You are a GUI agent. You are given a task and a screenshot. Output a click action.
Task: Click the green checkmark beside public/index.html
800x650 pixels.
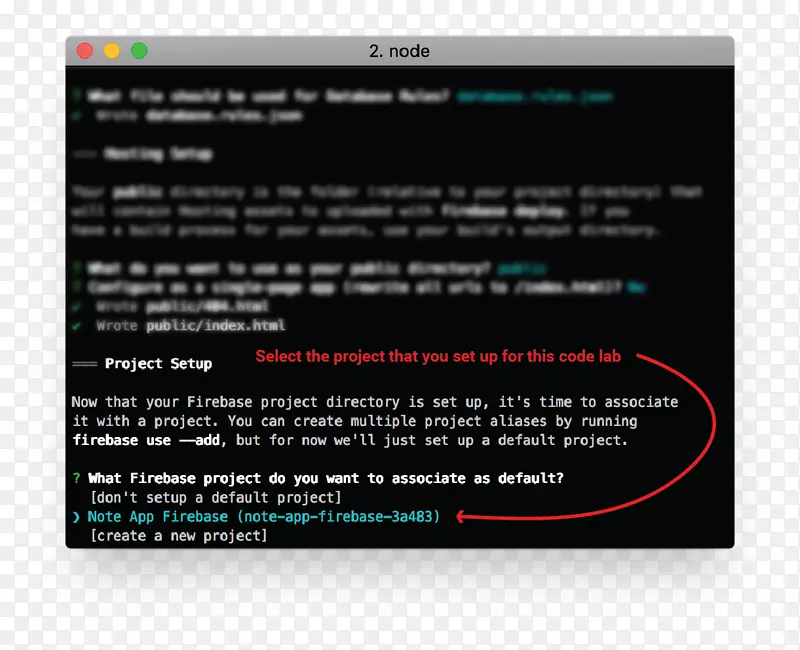(77, 326)
